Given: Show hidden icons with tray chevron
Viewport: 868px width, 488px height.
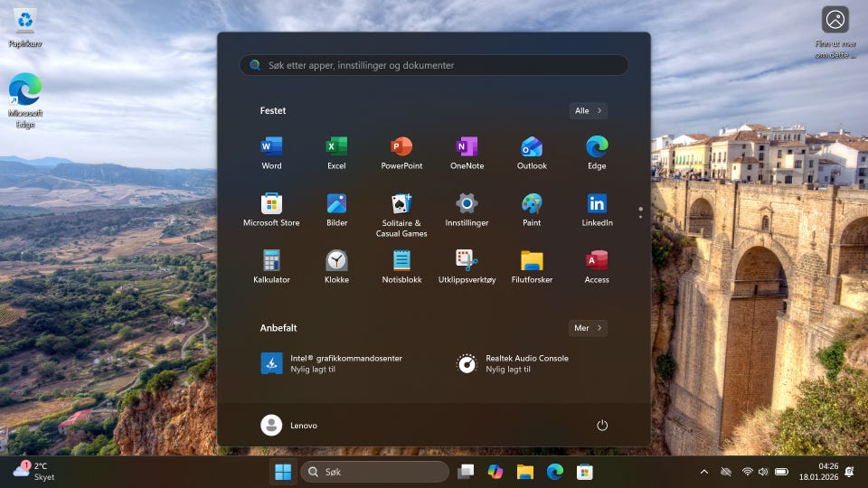Looking at the screenshot, I should pos(704,472).
